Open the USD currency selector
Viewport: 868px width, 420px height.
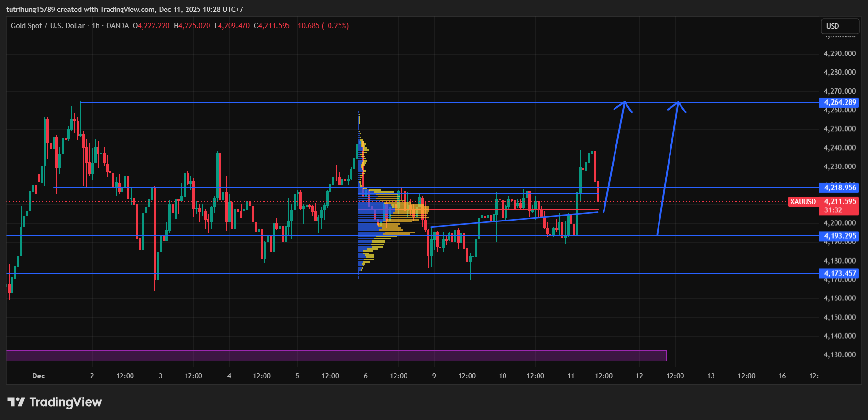[x=839, y=26]
